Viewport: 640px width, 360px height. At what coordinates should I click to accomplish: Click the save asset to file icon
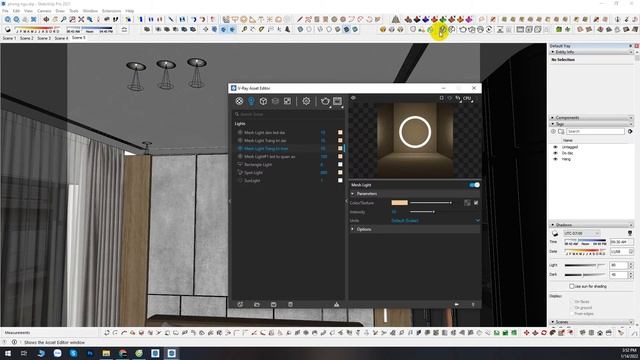pyautogui.click(x=273, y=304)
